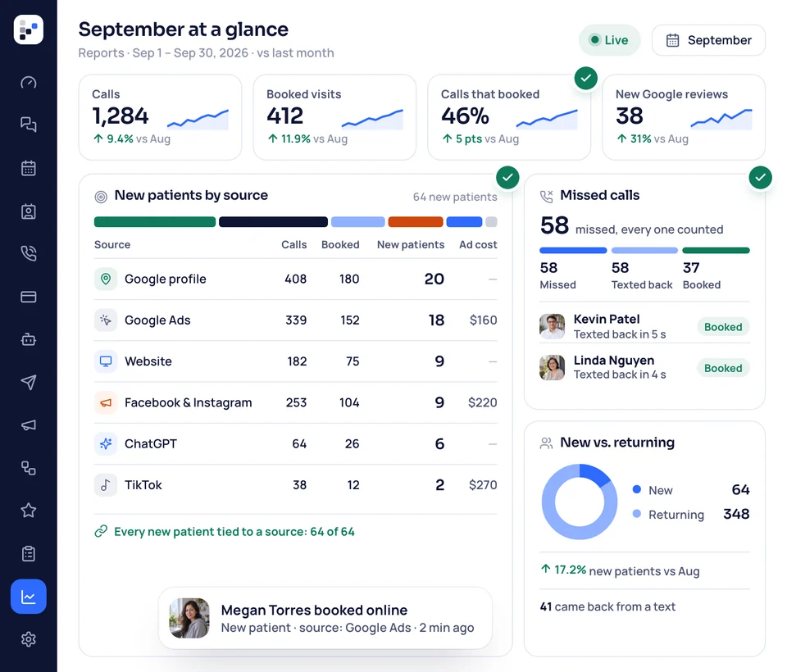This screenshot has width=787, height=672.
Task: Click the green segment of the source bar
Action: tap(155, 222)
